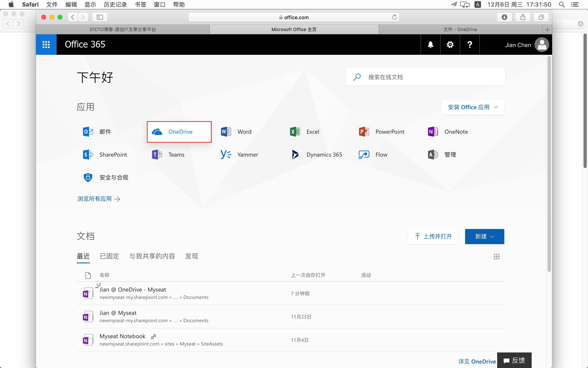Toggle the Safari sidebar
The height and width of the screenshot is (368, 588).
[x=100, y=17]
